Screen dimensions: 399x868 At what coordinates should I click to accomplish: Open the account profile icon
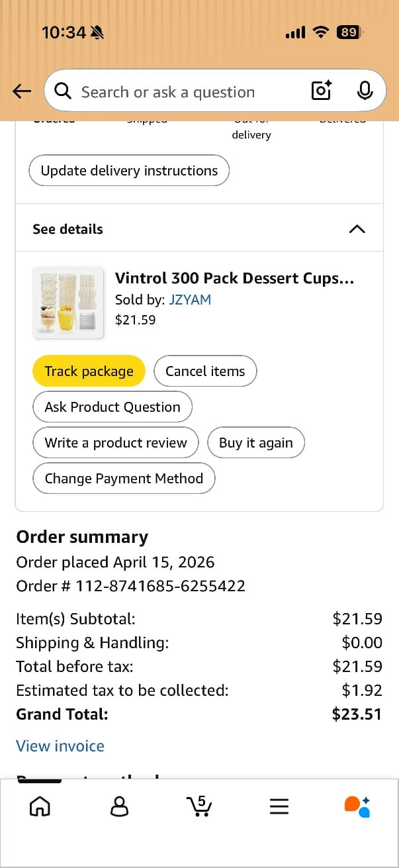(x=120, y=806)
